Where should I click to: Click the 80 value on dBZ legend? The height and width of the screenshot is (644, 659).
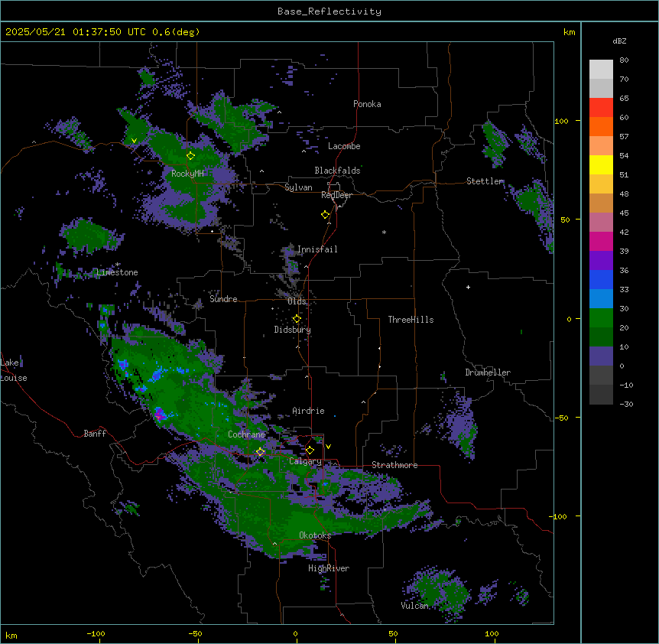click(x=624, y=60)
